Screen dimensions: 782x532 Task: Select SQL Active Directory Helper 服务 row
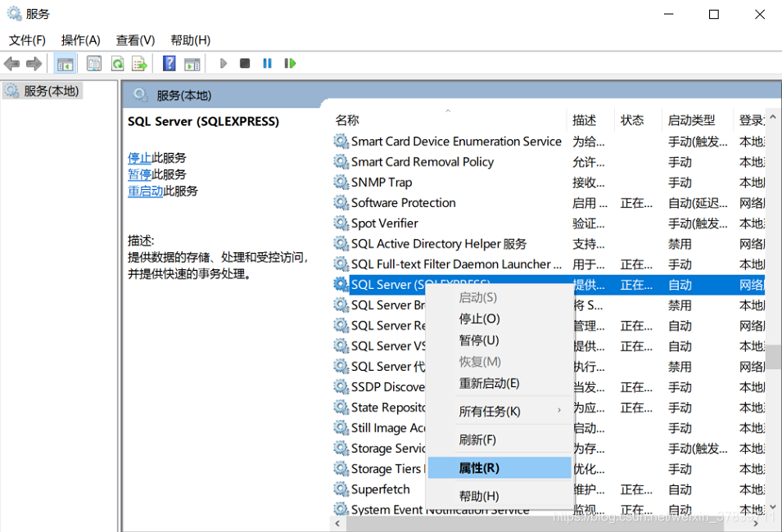pos(549,243)
